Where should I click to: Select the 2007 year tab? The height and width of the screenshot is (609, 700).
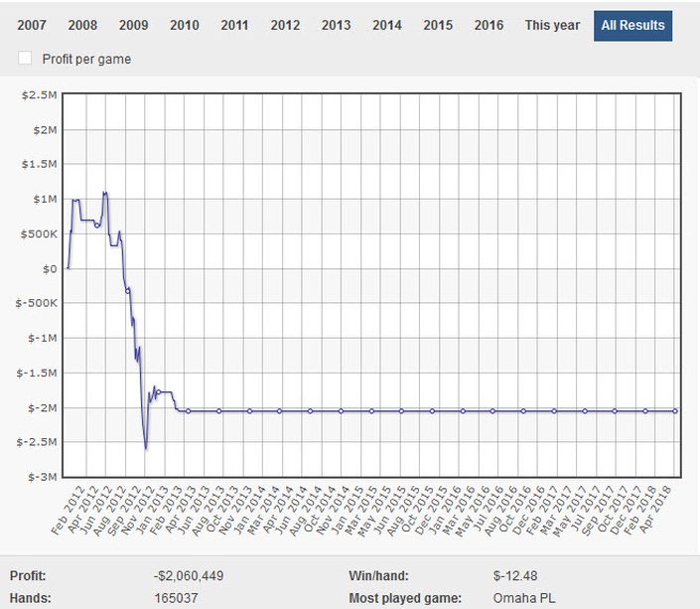coord(32,25)
